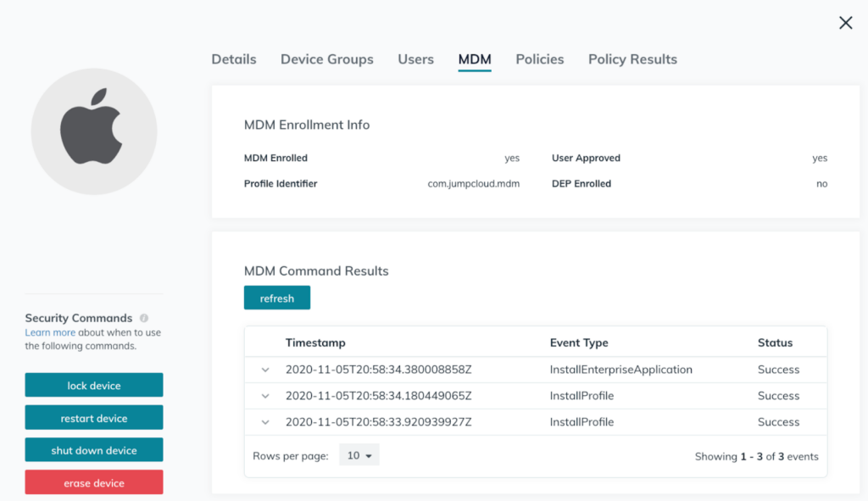The image size is (868, 501).
Task: View the Users tab
Action: tap(415, 59)
